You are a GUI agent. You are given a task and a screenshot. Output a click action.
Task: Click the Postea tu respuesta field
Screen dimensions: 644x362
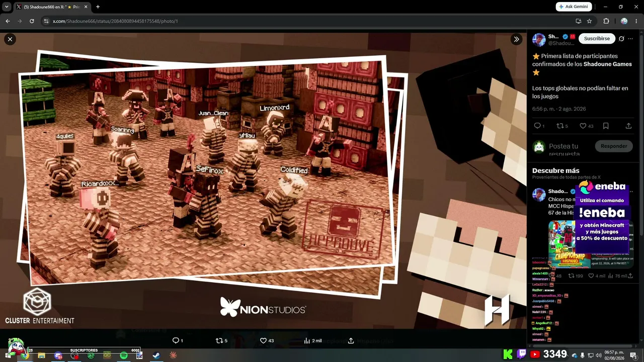(x=564, y=149)
